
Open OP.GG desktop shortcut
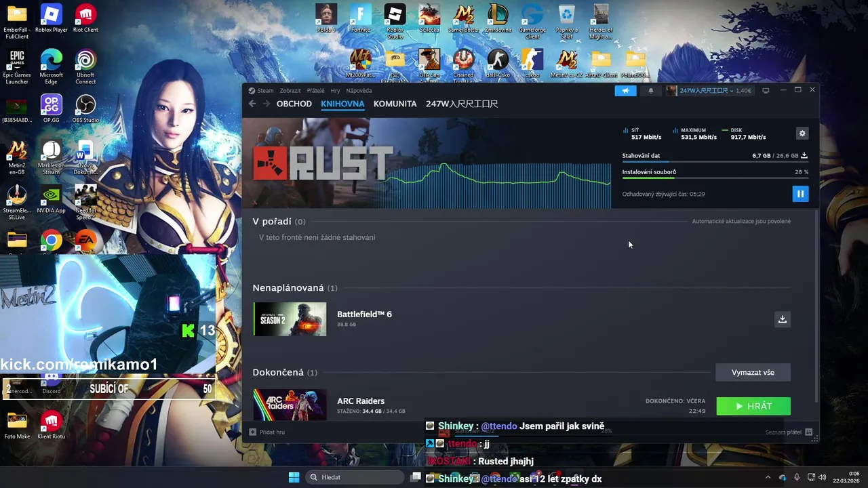[52, 108]
